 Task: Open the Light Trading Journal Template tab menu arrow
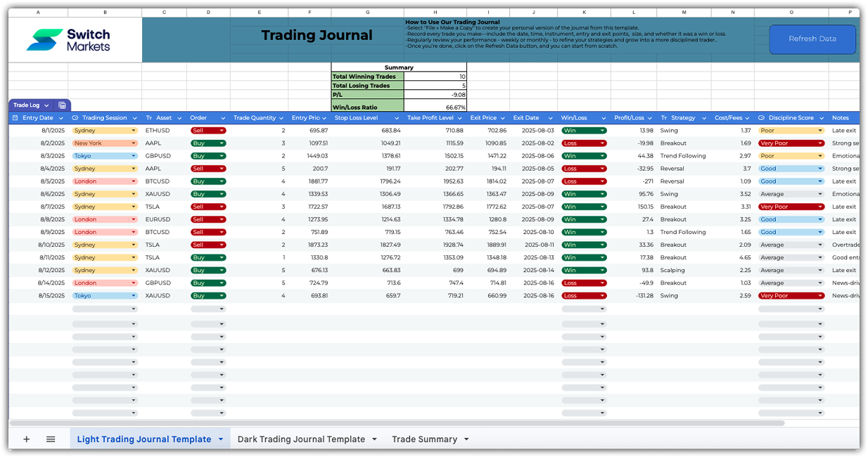tap(221, 439)
